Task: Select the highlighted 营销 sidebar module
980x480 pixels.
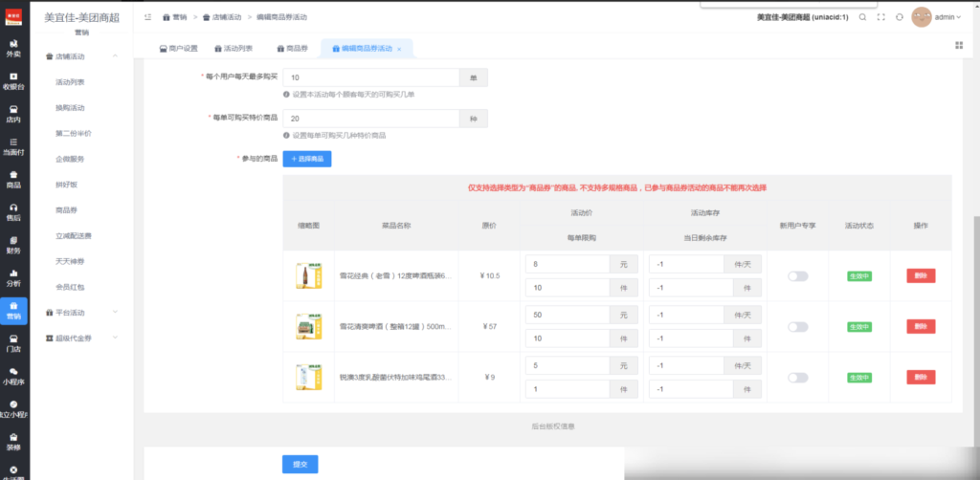Action: pos(13,310)
